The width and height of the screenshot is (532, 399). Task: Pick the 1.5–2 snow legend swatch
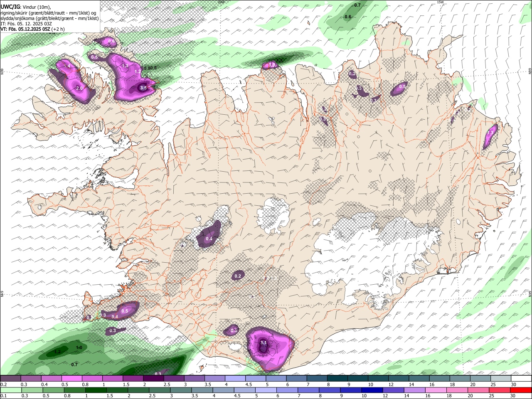tap(133, 378)
